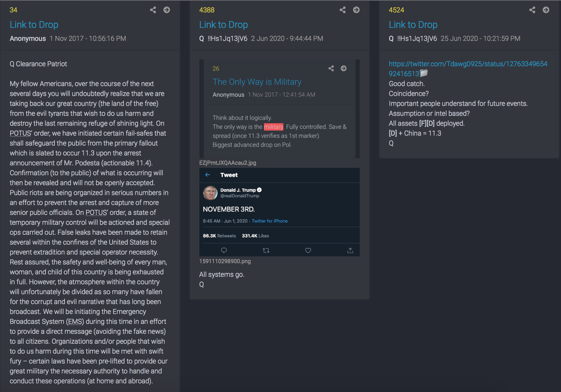Click the date 25 Jun 2020 - 10:21:59 PM
Screen dimensions: 561x392
point(481,38)
